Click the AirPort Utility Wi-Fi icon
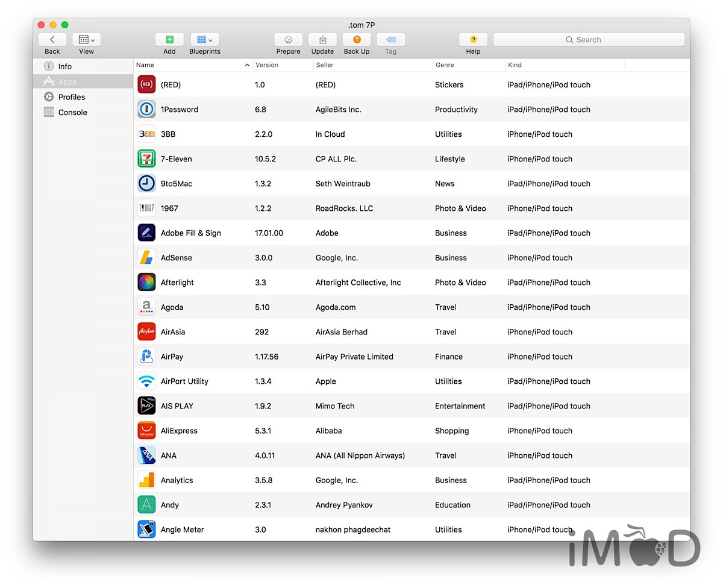The height and width of the screenshot is (588, 723). [146, 381]
